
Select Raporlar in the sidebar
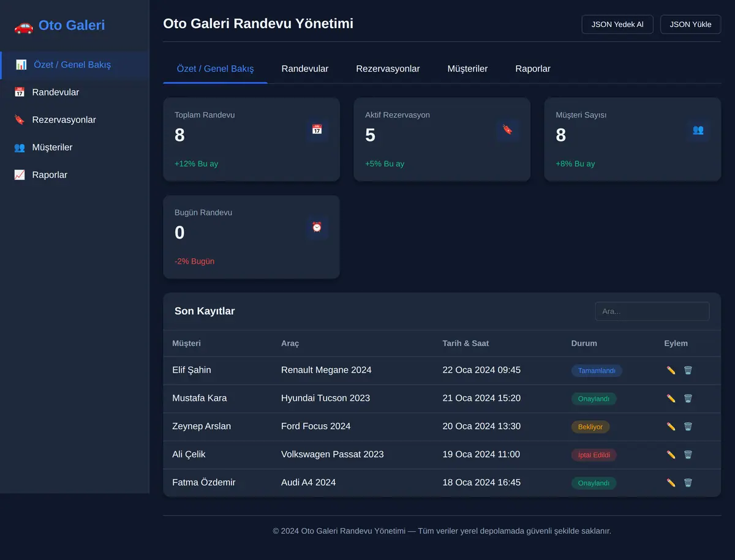click(75, 175)
